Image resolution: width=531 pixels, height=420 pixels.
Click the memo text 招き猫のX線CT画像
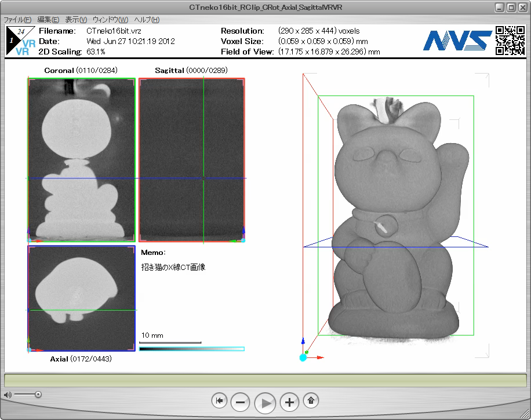173,267
